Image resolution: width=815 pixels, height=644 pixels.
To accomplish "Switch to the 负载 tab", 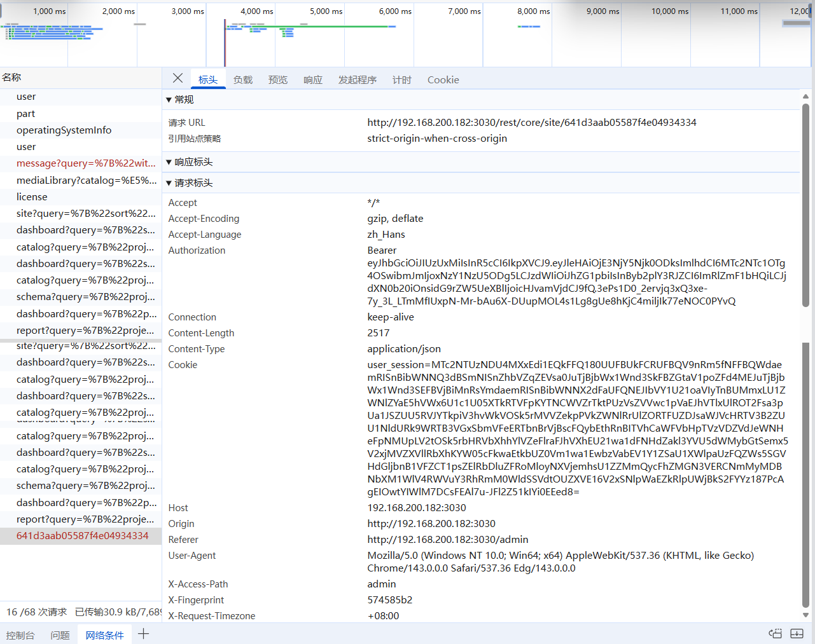I will click(x=242, y=79).
